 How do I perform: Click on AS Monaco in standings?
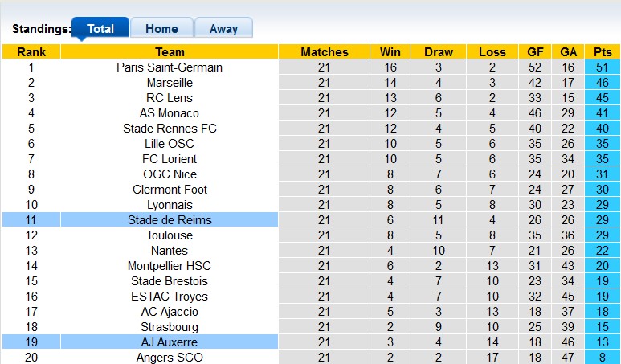click(170, 113)
